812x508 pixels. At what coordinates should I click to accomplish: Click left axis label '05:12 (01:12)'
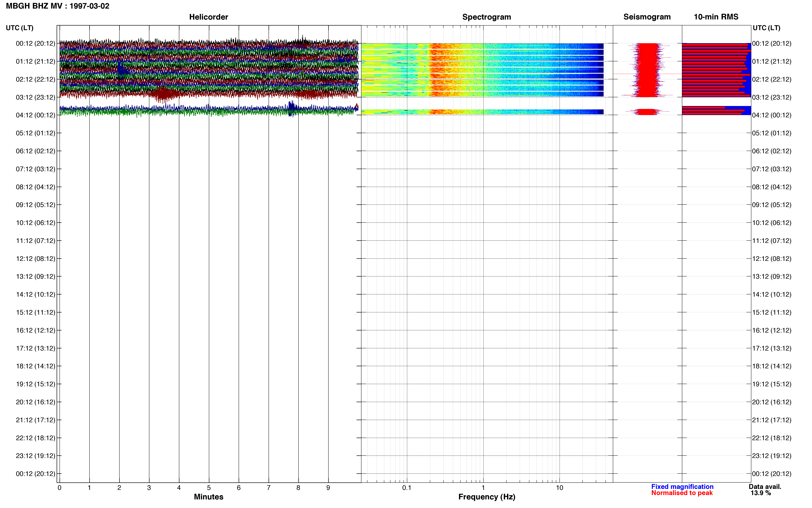[36, 133]
